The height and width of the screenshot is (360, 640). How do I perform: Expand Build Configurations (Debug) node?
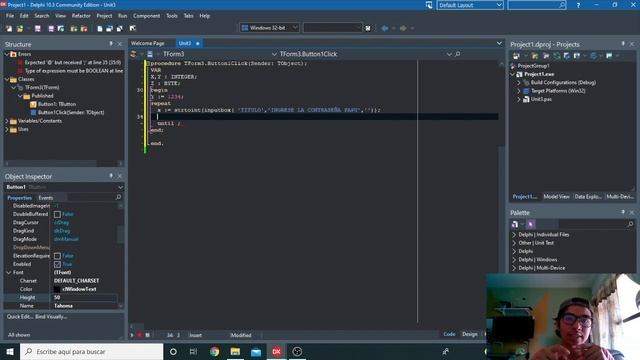click(x=519, y=82)
